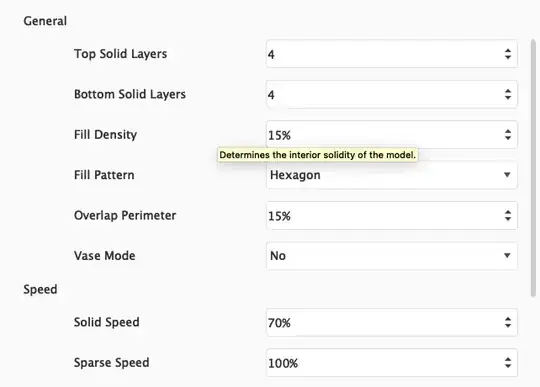Open the Vase Mode dropdown

pos(392,256)
